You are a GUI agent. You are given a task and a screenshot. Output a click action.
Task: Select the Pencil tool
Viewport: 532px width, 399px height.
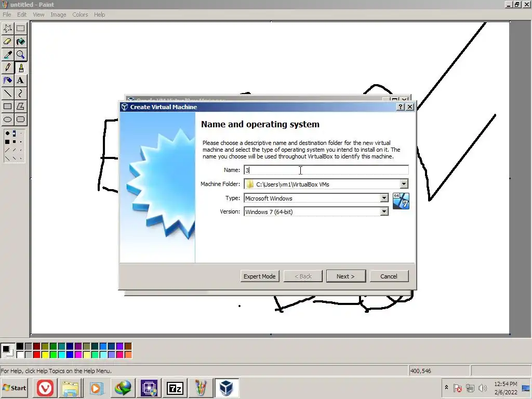pyautogui.click(x=8, y=68)
